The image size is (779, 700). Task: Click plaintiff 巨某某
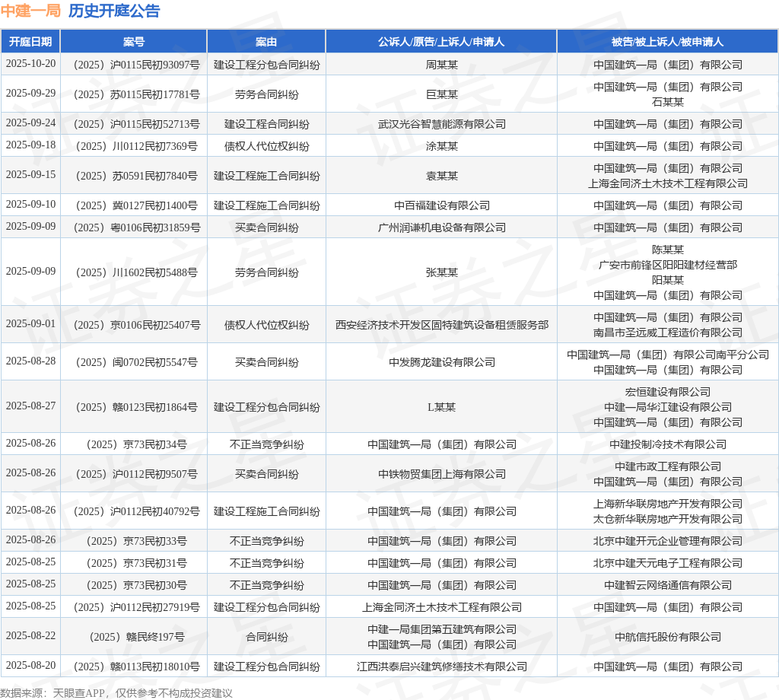pos(441,94)
